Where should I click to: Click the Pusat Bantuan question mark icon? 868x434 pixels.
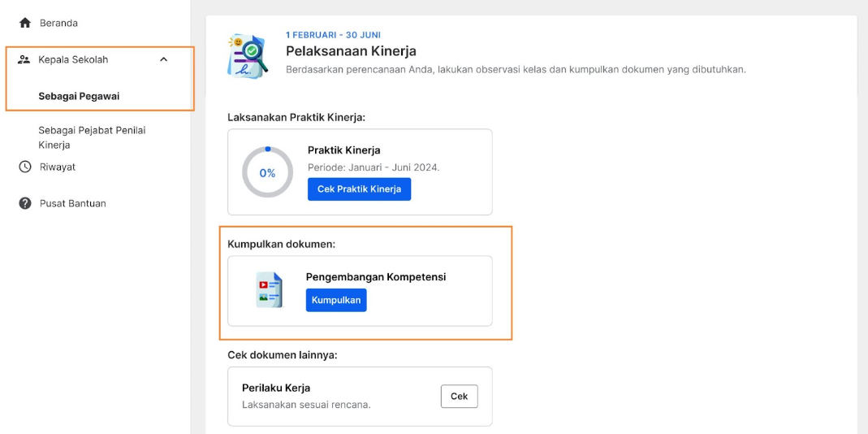click(x=25, y=203)
